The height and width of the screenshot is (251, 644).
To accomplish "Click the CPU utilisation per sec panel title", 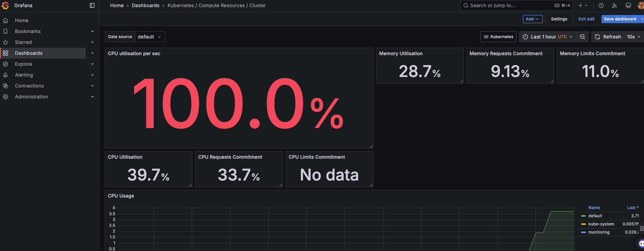I will coord(134,53).
